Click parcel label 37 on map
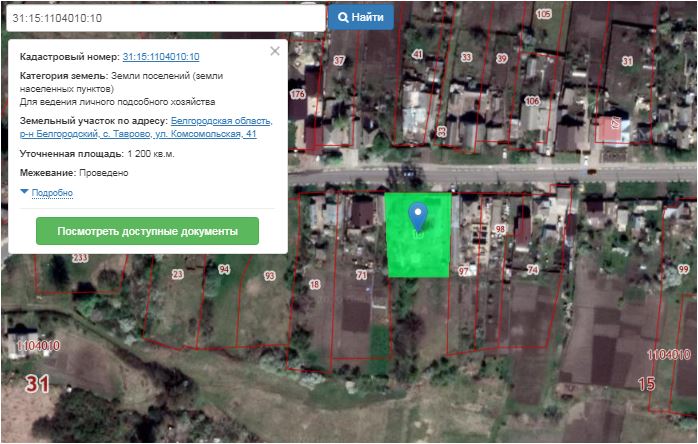The width and height of the screenshot is (698, 444). point(339,60)
